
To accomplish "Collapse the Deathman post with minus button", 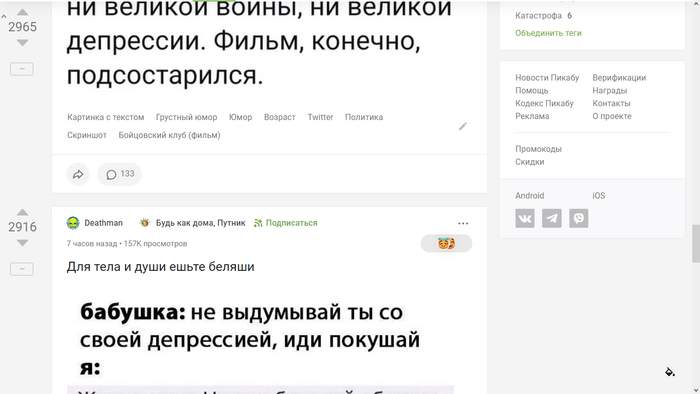I will (x=22, y=269).
